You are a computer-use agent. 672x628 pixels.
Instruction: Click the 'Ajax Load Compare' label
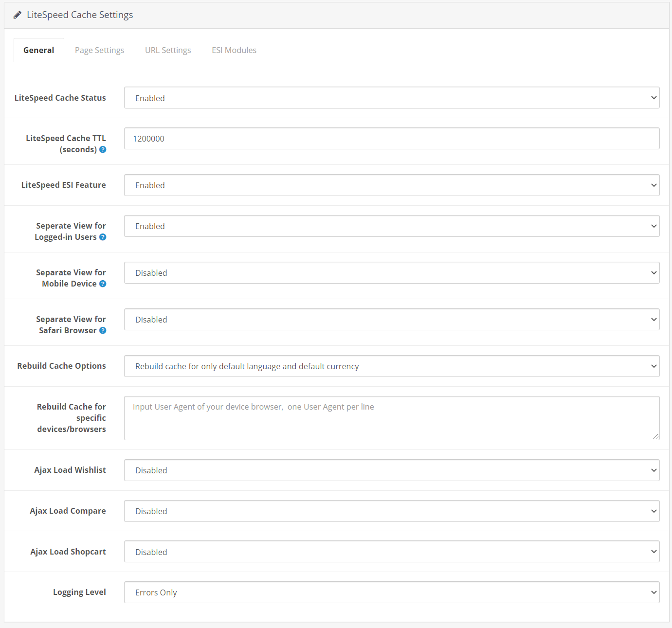[68, 511]
